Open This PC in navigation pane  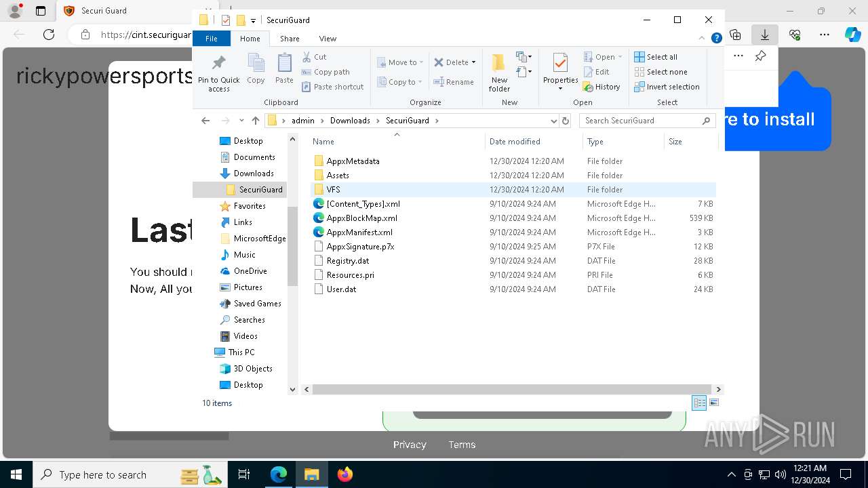point(241,352)
